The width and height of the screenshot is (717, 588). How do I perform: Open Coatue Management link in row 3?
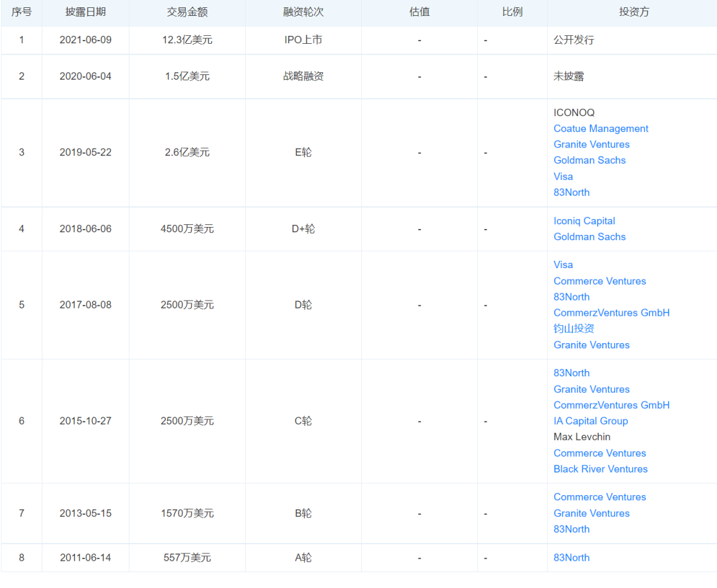[x=600, y=129]
